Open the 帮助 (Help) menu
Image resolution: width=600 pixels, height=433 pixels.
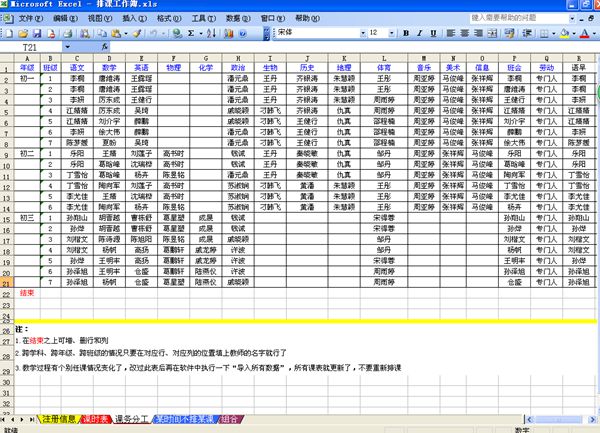click(x=307, y=18)
